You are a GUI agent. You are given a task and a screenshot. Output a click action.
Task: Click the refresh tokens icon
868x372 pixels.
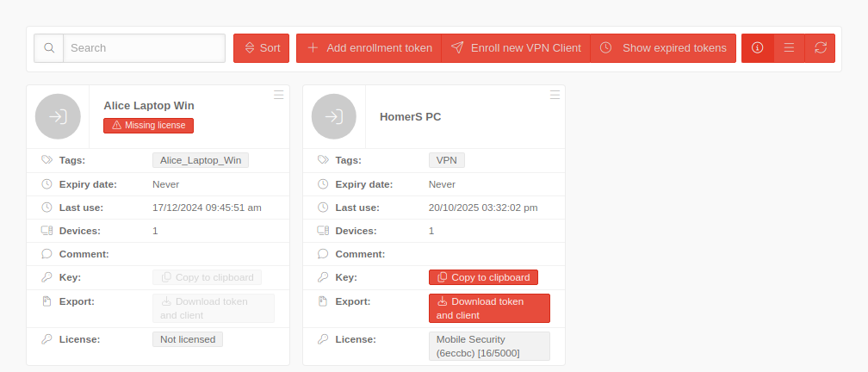[820, 48]
